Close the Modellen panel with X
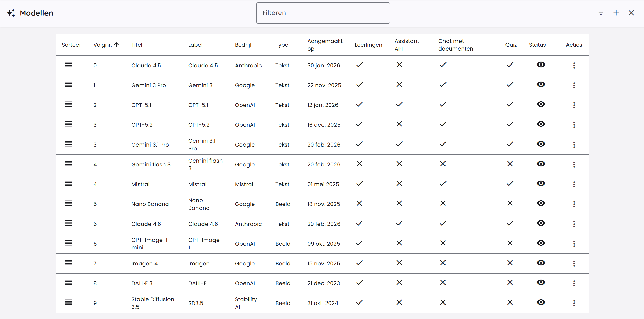This screenshot has height=319, width=644. tap(631, 13)
